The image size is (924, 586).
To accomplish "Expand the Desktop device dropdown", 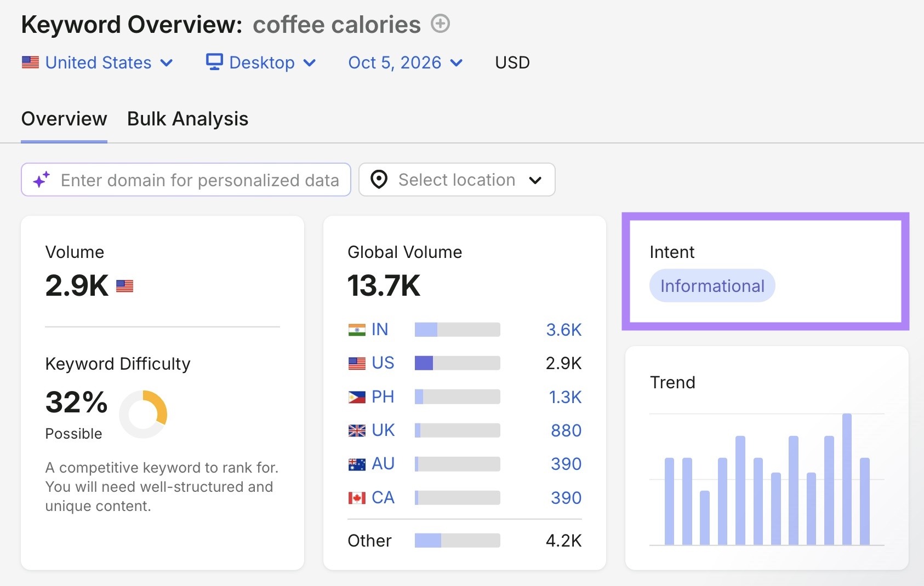I will (x=261, y=62).
